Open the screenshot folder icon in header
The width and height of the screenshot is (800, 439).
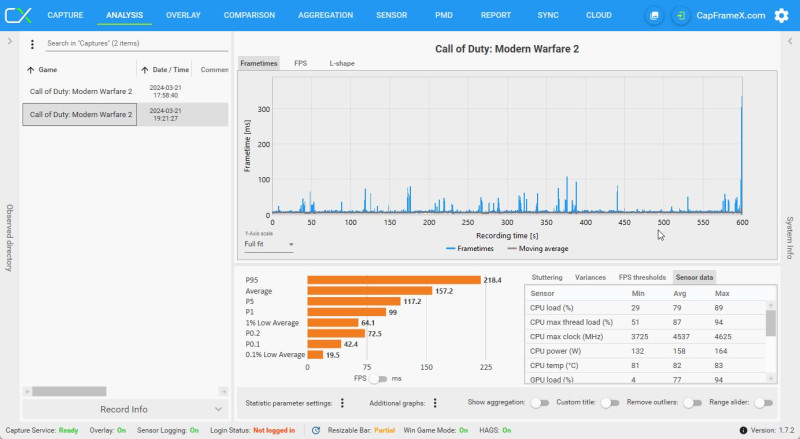click(x=654, y=15)
